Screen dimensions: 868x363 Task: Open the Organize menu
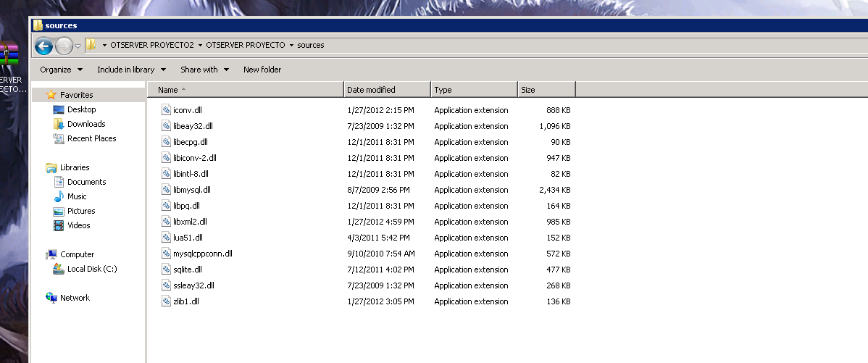[x=62, y=70]
